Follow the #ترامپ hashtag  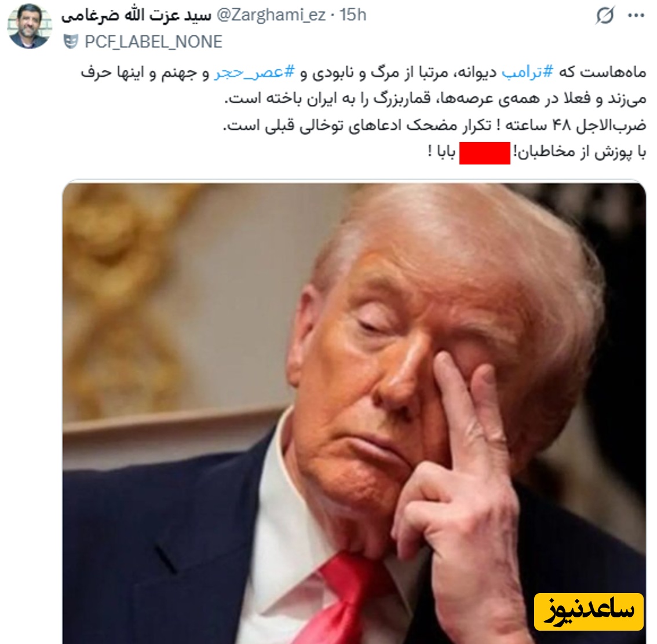tap(528, 72)
